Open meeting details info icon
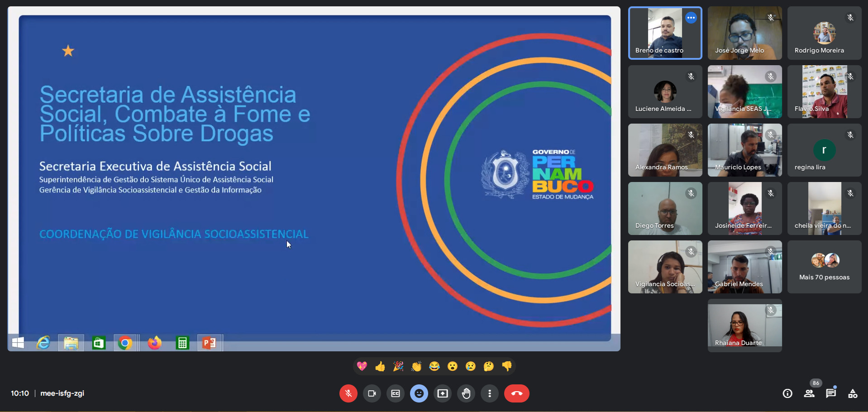Viewport: 868px width, 412px height. click(x=787, y=393)
